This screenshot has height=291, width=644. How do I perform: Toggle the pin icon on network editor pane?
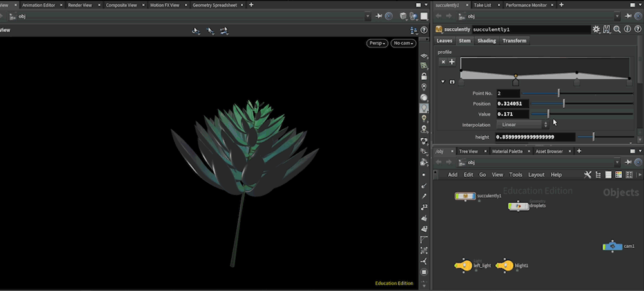pyautogui.click(x=628, y=162)
